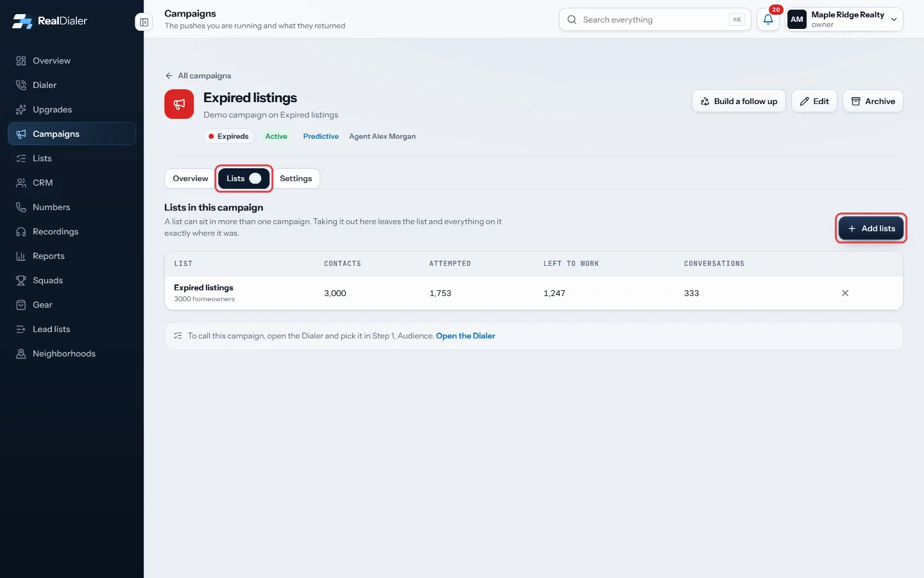Viewport: 924px width, 578px height.
Task: Collapse the sidebar with the panel icon
Action: pos(144,22)
